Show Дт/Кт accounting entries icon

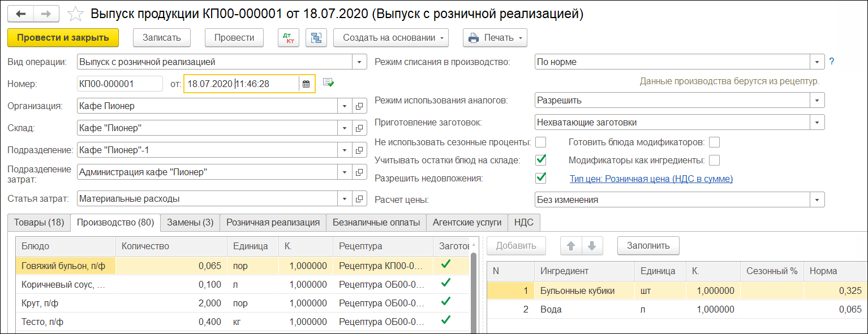coord(288,38)
